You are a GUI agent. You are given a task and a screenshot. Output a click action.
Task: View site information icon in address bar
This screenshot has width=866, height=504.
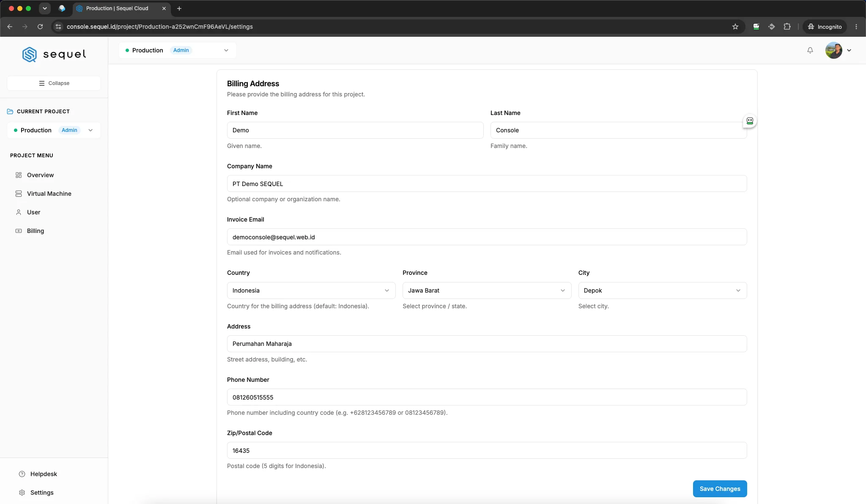[x=59, y=27]
